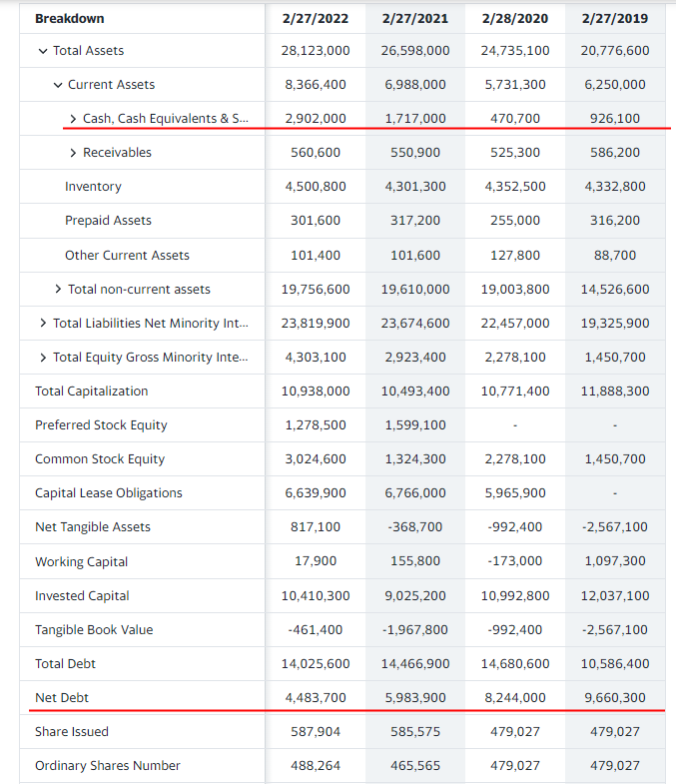Select the Inventory row label
Screen dimensions: 676x784
[93, 187]
